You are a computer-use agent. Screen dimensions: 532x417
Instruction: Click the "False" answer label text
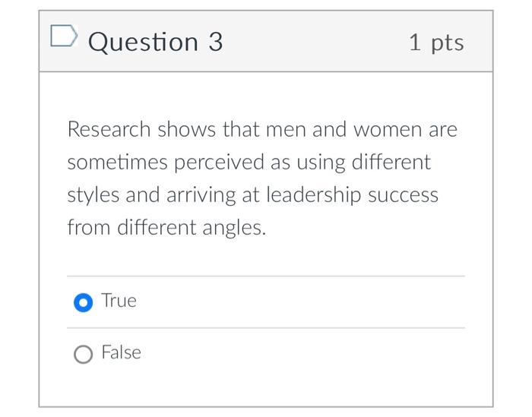click(x=122, y=352)
